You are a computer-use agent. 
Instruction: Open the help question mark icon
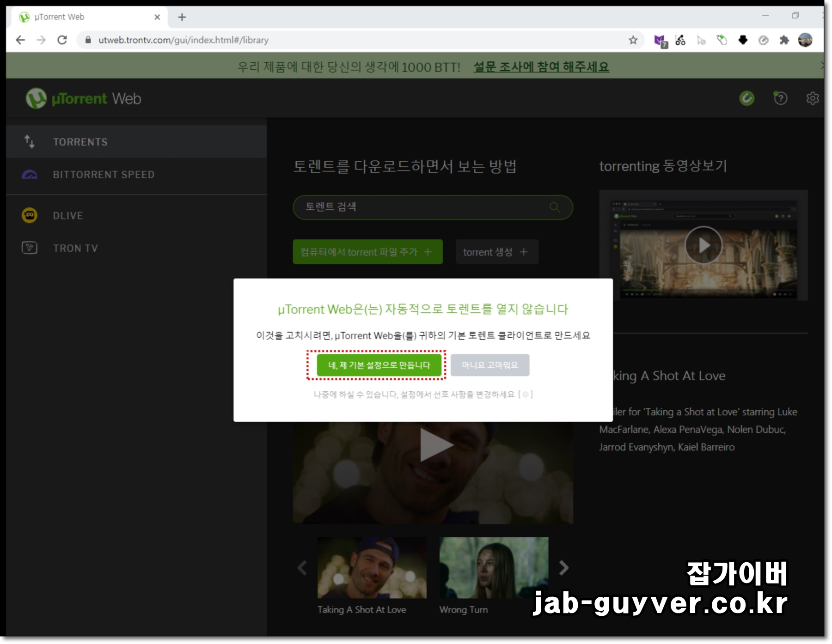click(780, 98)
